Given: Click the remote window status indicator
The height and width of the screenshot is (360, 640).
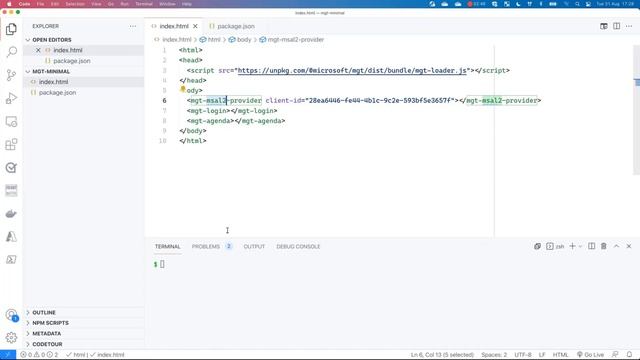Looking at the screenshot, I should click(x=8, y=355).
